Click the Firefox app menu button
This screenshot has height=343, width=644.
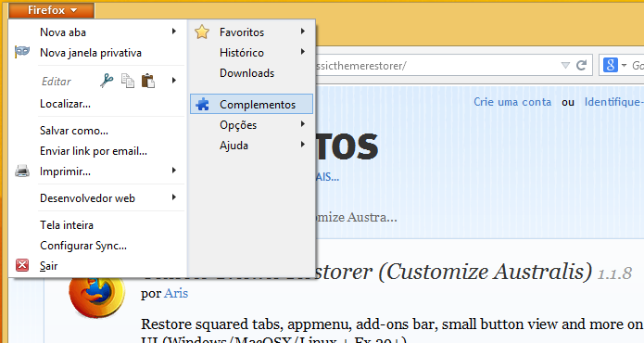pos(52,10)
